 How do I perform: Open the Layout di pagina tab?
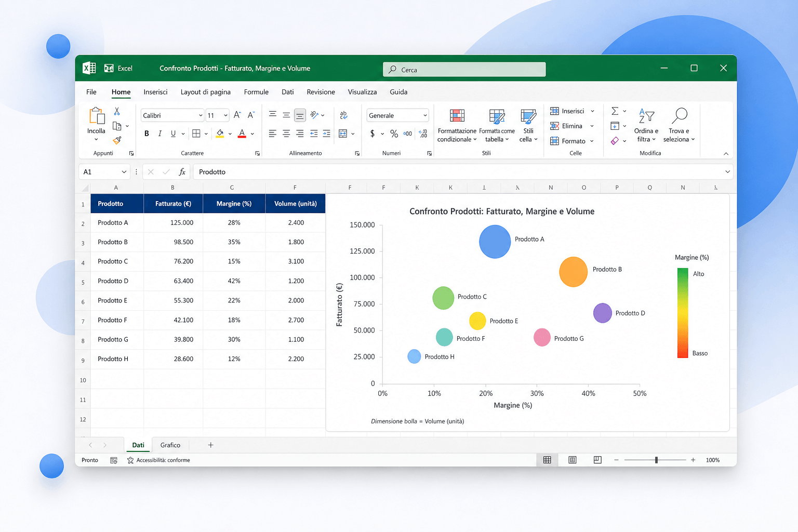click(x=206, y=92)
